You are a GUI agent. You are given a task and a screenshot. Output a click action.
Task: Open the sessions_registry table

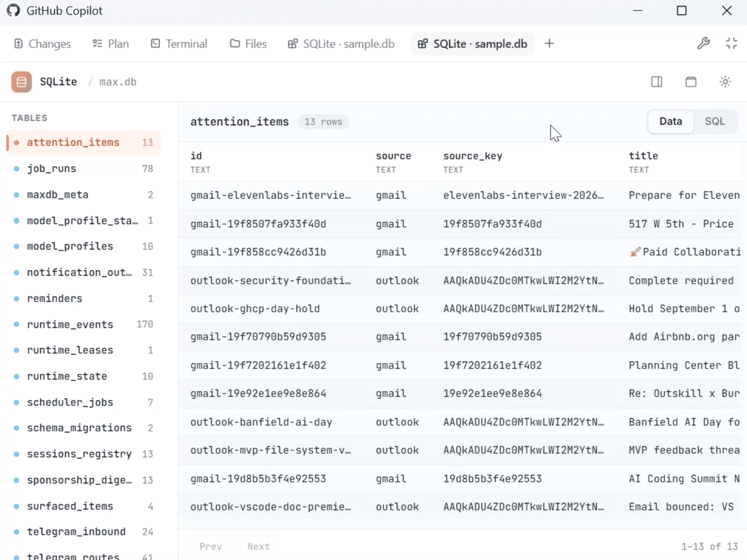click(83, 454)
